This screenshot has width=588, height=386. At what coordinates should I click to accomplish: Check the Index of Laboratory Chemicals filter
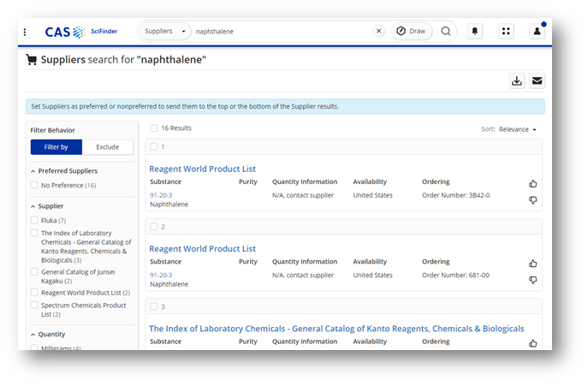click(34, 233)
